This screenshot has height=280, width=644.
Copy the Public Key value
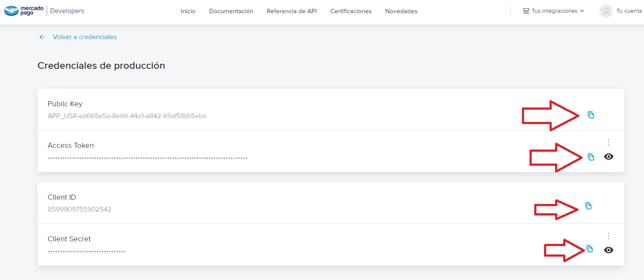point(590,115)
